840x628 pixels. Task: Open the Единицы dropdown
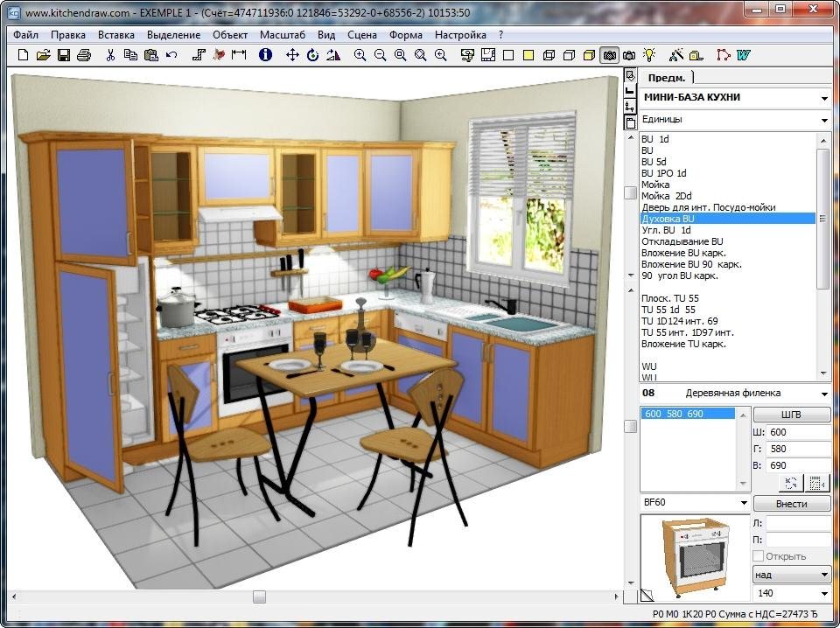[824, 120]
